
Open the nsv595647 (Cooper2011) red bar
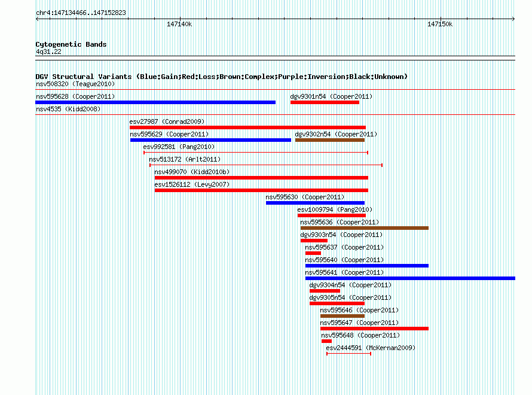pyautogui.click(x=374, y=329)
